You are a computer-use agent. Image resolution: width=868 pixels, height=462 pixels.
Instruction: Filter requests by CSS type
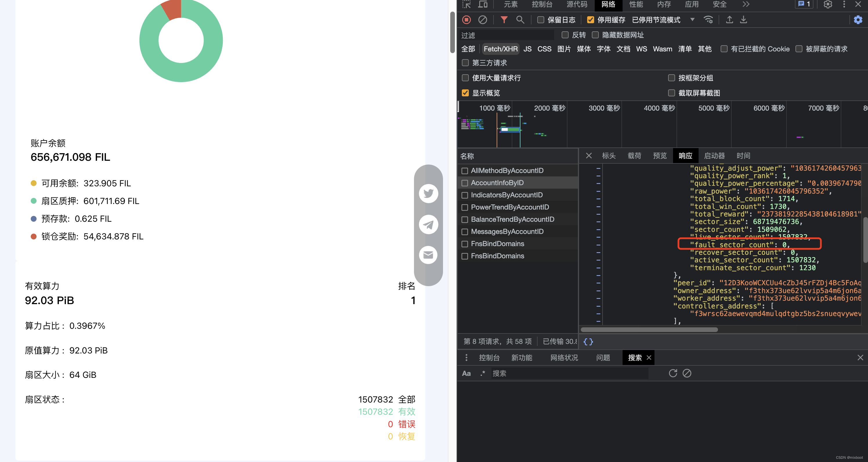544,49
